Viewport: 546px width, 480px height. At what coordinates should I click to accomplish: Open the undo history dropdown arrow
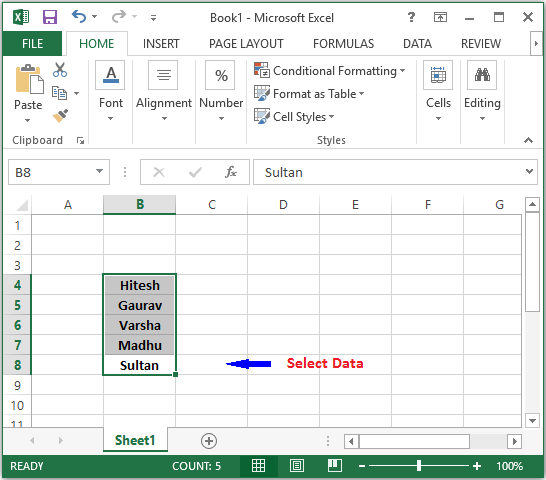95,17
